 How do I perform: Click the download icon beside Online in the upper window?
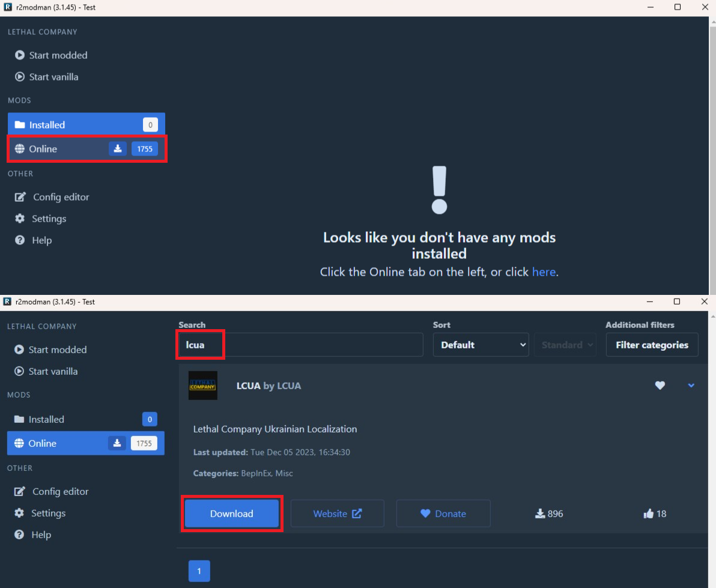click(x=118, y=149)
